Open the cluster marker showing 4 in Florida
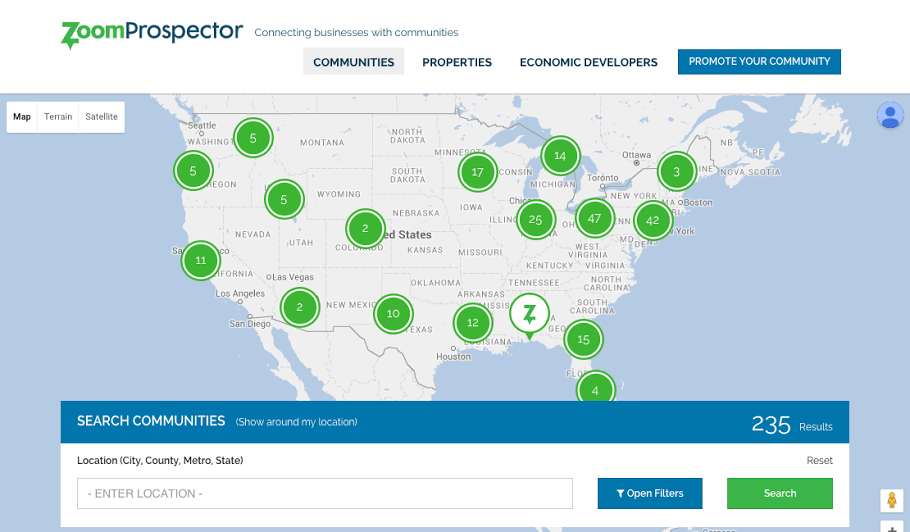 click(595, 387)
